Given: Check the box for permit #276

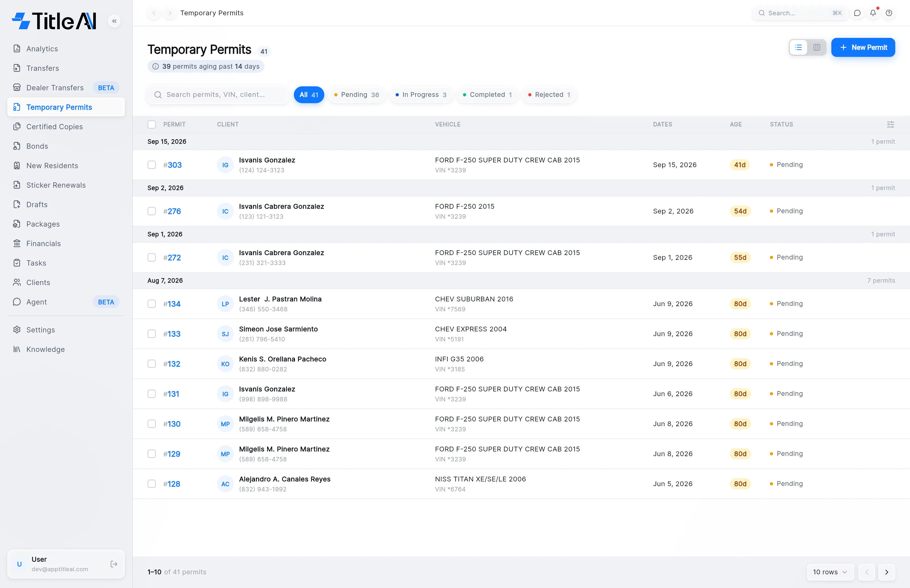Looking at the screenshot, I should pyautogui.click(x=152, y=211).
